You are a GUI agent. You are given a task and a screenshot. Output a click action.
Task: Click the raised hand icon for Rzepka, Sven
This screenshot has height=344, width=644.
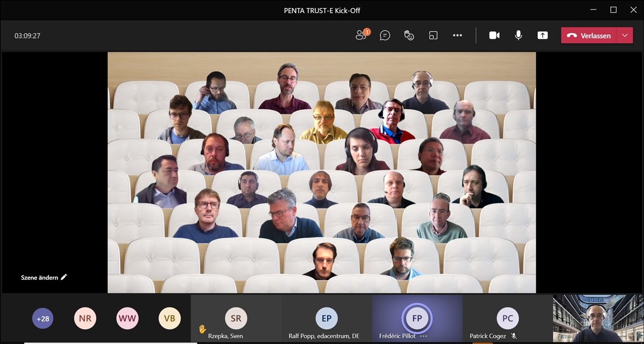click(x=202, y=329)
